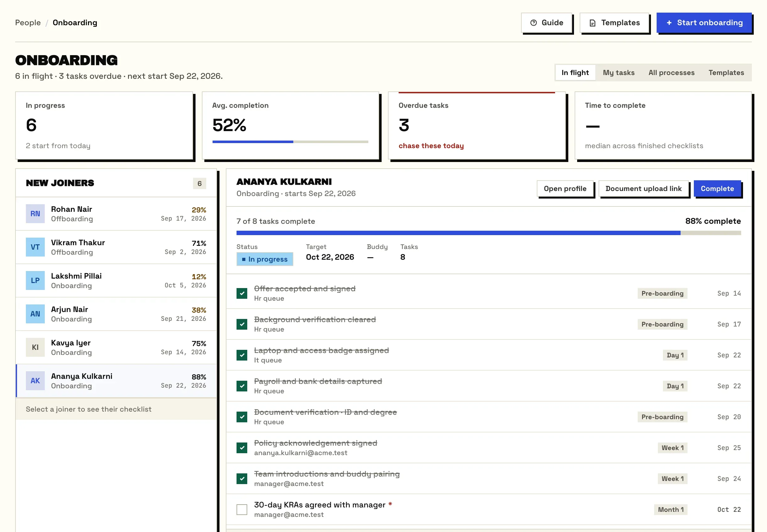This screenshot has height=532, width=767.
Task: Click the Document upload link button
Action: (643, 189)
